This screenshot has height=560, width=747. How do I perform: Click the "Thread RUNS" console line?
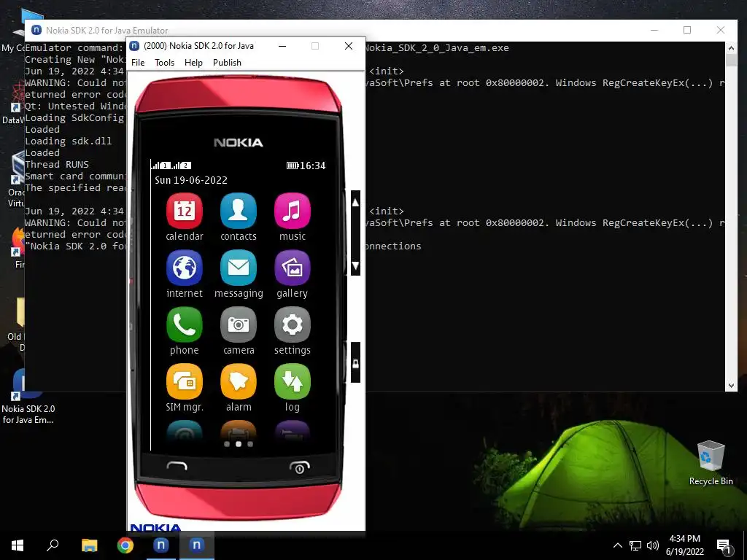click(x=57, y=164)
